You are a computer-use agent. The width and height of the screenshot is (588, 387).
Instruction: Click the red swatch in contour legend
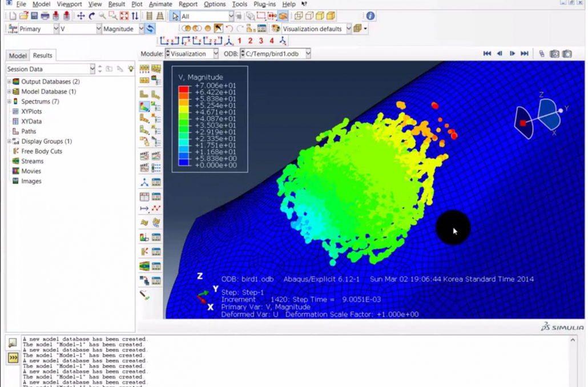pyautogui.click(x=183, y=88)
